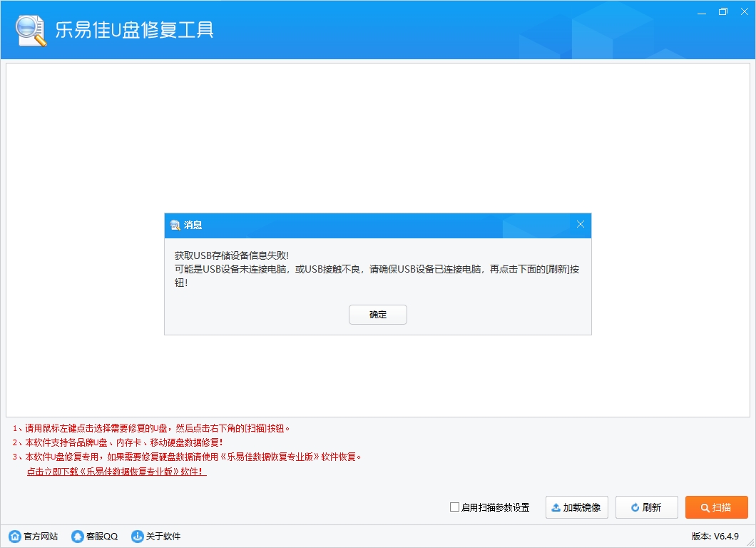Click the small icon on the 消息 dialog
756x548 pixels.
click(175, 225)
